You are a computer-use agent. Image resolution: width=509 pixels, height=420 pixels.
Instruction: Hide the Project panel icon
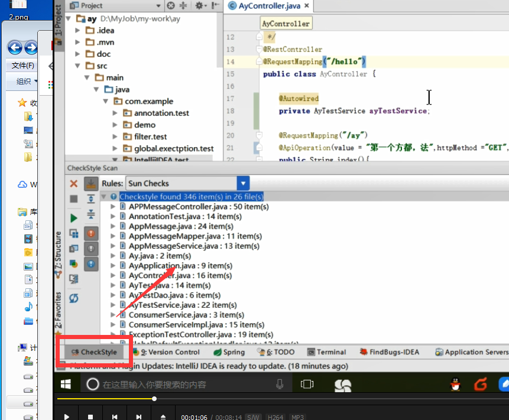point(215,5)
